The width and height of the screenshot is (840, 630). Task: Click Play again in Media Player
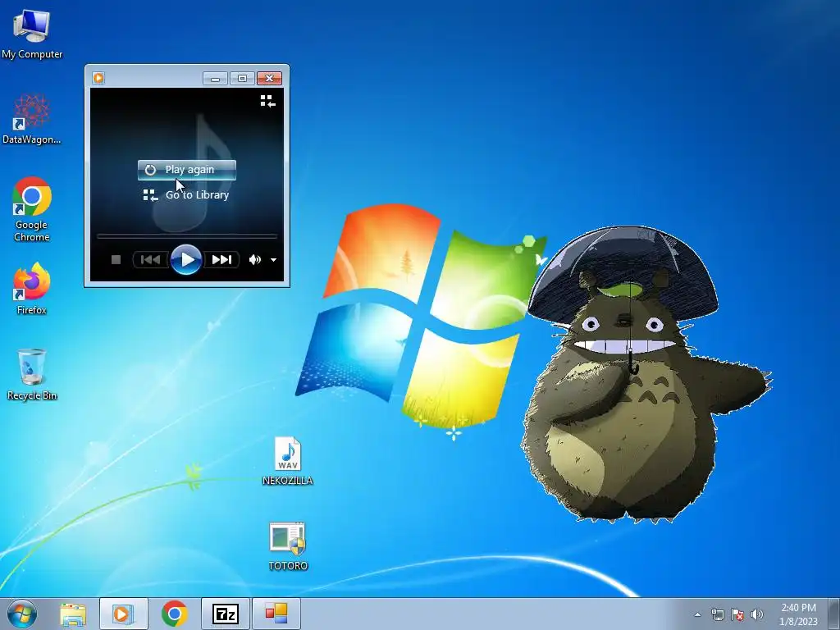coord(186,170)
